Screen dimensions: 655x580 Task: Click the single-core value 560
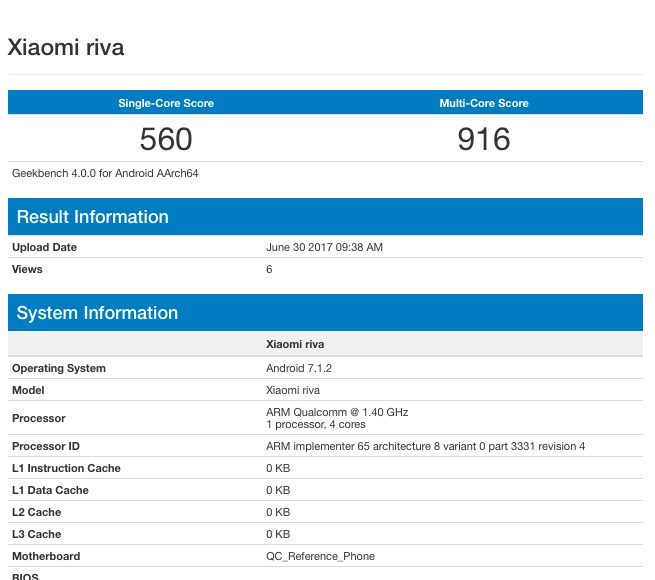click(x=166, y=139)
